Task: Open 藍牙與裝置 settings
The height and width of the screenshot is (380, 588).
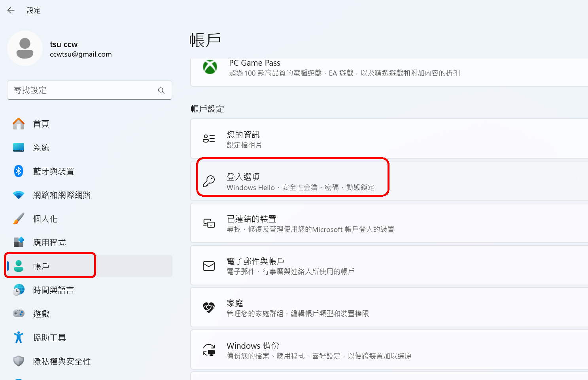Action: (x=53, y=171)
